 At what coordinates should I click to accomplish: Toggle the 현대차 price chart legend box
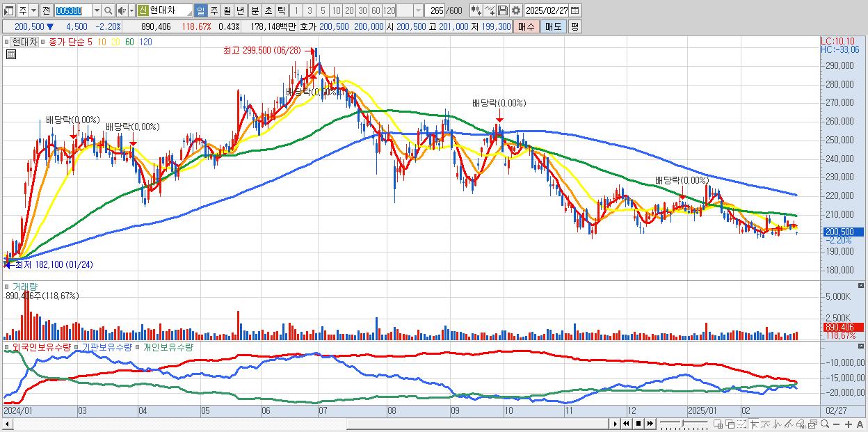23,42
